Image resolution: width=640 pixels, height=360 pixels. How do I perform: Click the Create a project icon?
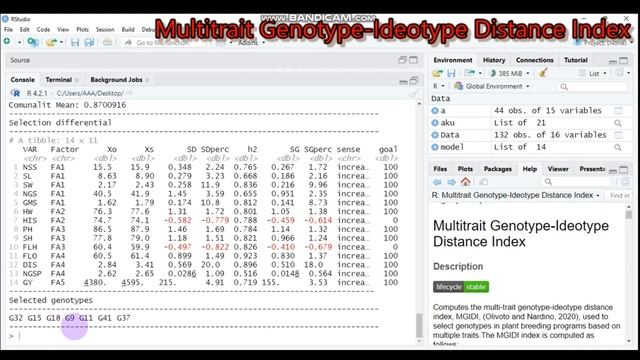pos(32,42)
